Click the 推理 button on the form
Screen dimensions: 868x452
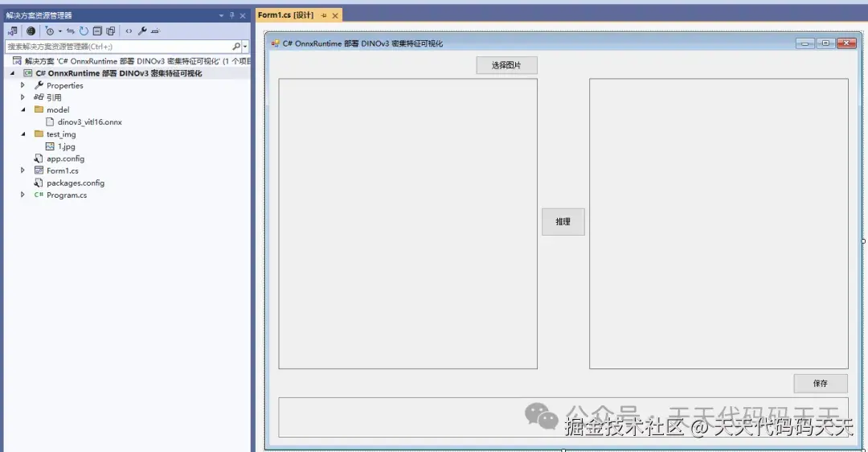(563, 221)
